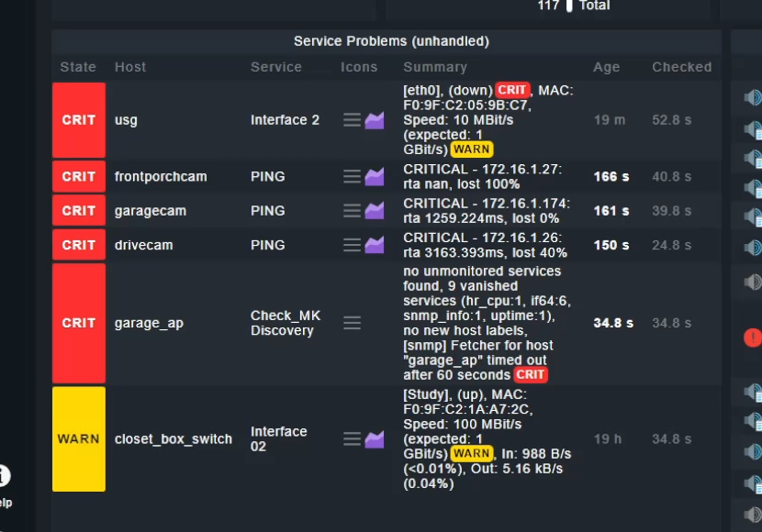The width and height of the screenshot is (762, 532).
Task: Open the action menu for usg Interface 2
Action: click(x=352, y=120)
